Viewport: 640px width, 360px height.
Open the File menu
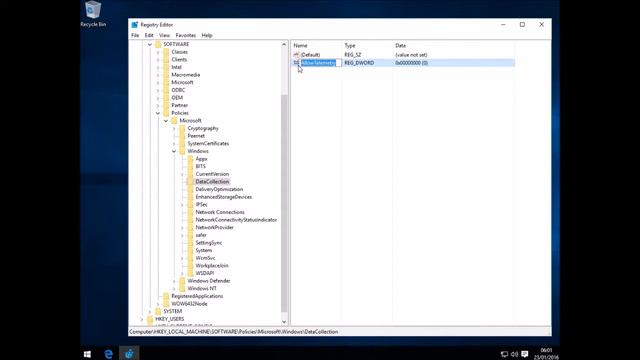point(135,36)
